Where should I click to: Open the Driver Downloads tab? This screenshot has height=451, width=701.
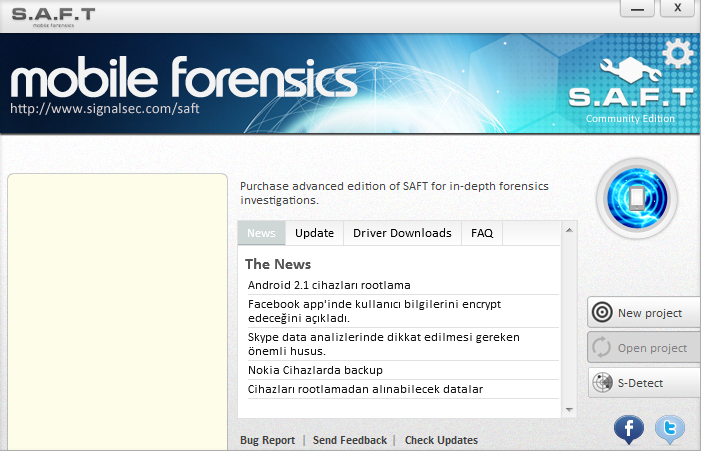(x=402, y=233)
